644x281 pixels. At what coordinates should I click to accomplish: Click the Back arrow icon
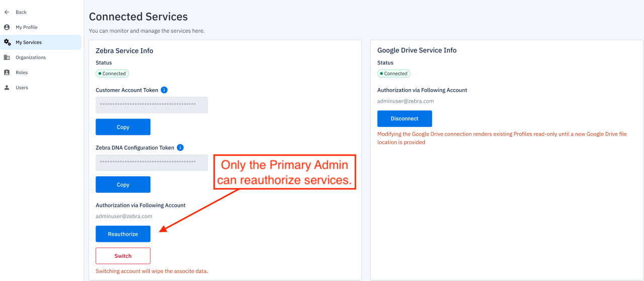tap(7, 12)
